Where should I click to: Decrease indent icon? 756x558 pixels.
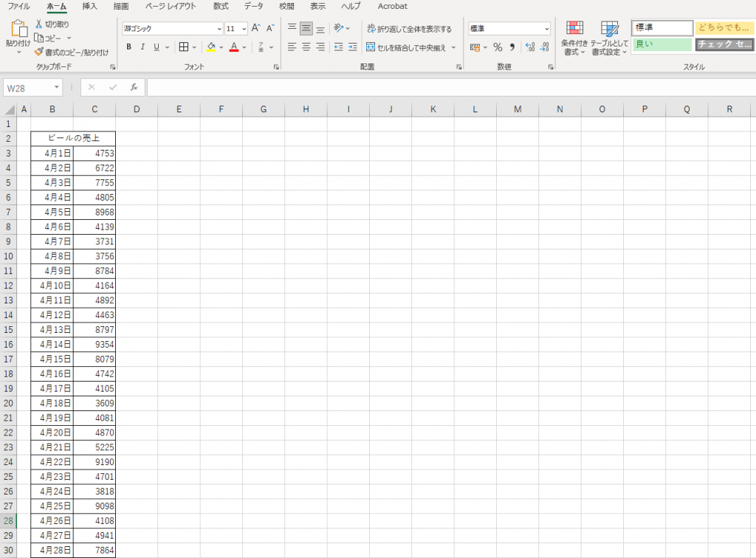[338, 46]
